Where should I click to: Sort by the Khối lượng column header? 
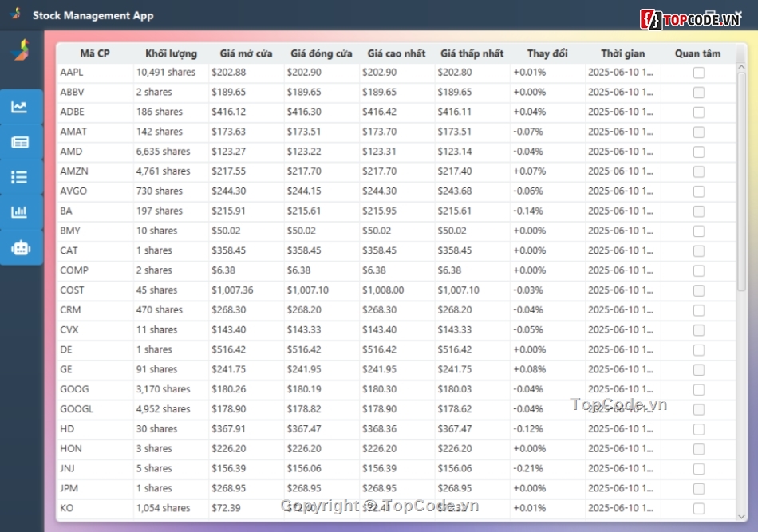point(171,53)
